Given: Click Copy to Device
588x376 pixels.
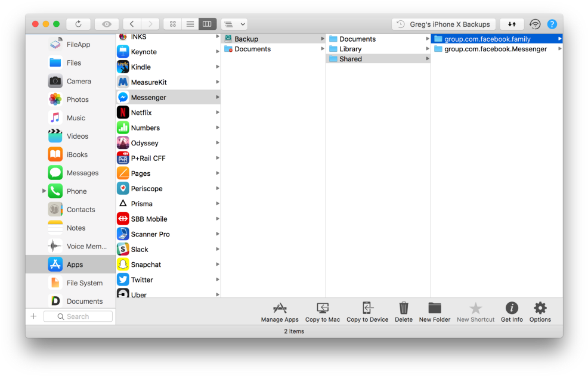Looking at the screenshot, I should click(367, 312).
